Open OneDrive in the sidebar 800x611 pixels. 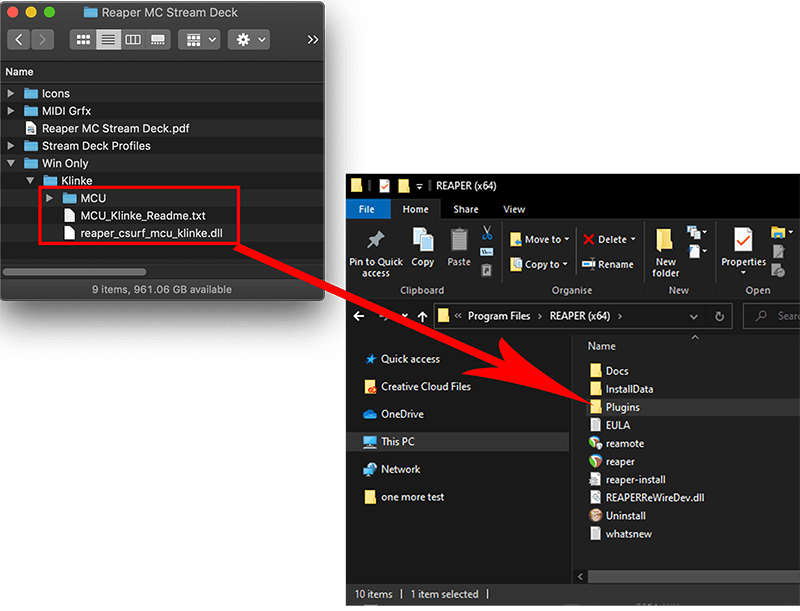click(393, 414)
